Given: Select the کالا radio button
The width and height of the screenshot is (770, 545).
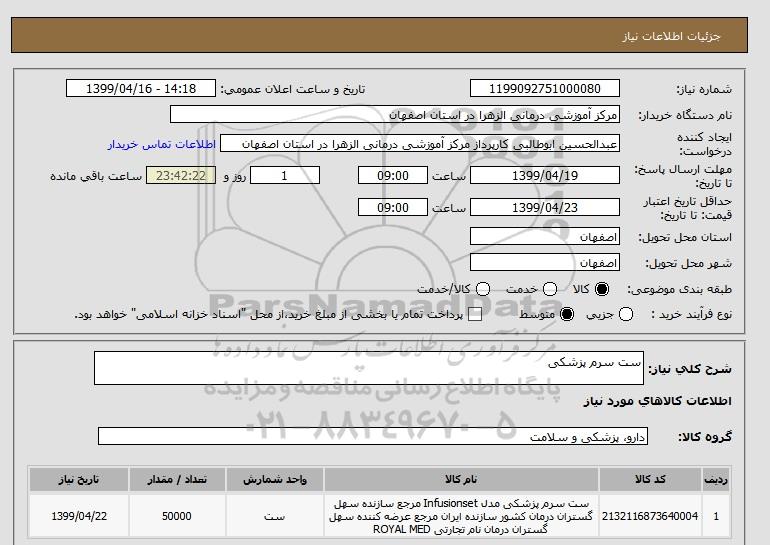Looking at the screenshot, I should tap(602, 289).
